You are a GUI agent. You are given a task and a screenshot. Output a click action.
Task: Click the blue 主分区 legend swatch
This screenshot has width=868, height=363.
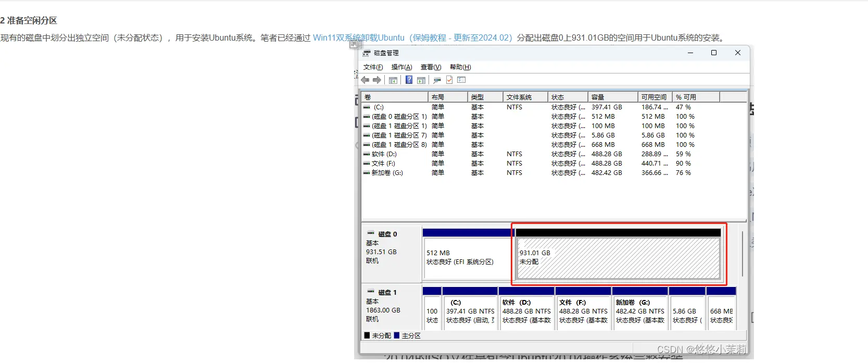(397, 335)
